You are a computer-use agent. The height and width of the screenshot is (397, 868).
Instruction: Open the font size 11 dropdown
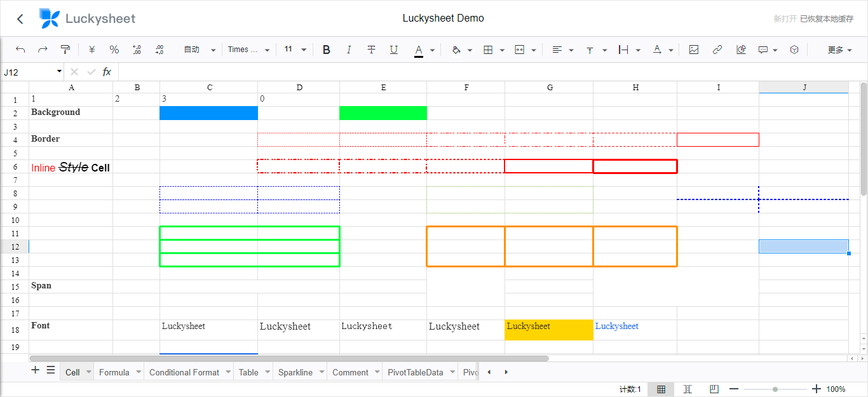(x=295, y=50)
